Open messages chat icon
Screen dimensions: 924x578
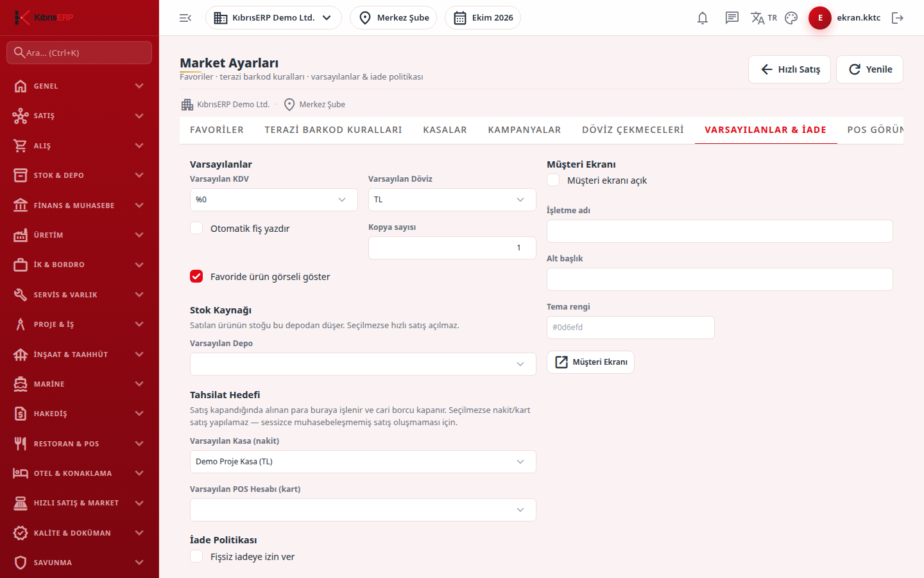(732, 18)
